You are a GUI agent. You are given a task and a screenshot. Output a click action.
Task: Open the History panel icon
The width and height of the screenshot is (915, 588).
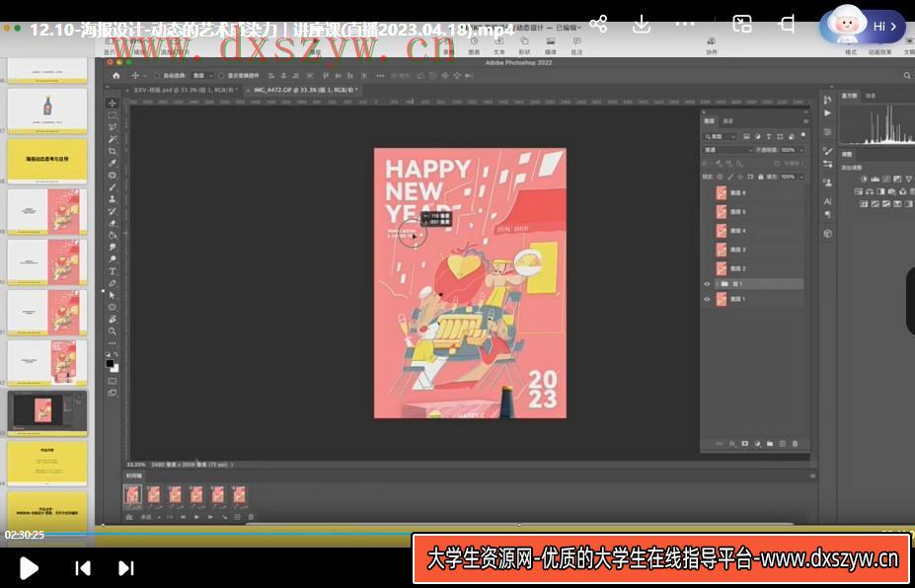click(827, 100)
